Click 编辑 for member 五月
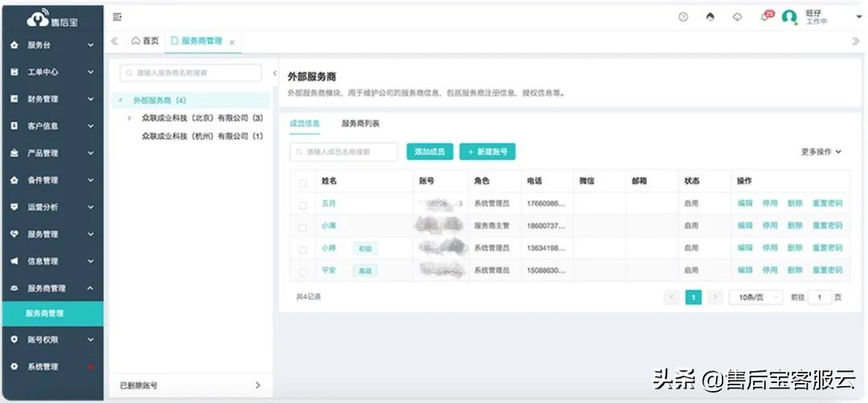Screen dimensions: 868x403 coord(745,203)
